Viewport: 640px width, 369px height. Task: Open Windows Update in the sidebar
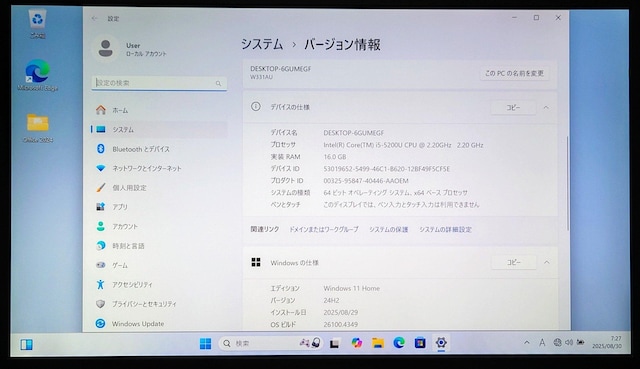(x=159, y=324)
